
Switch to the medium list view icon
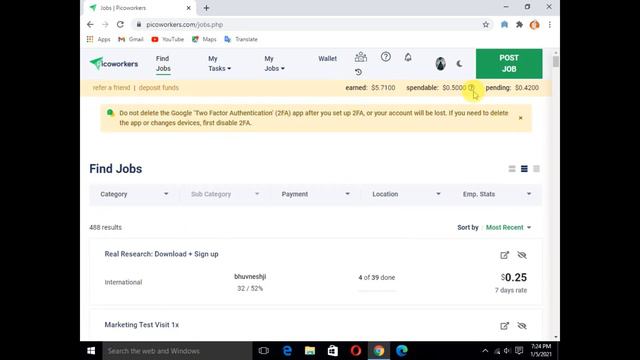click(524, 169)
